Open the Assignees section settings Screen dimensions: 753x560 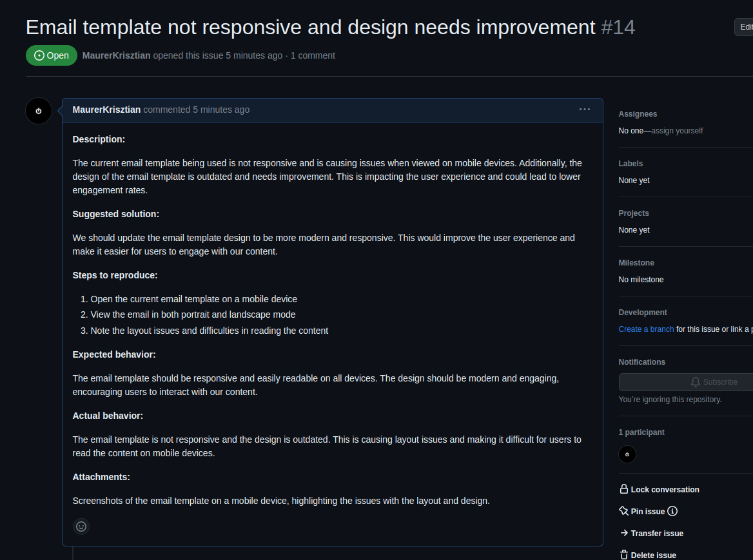pyautogui.click(x=637, y=113)
